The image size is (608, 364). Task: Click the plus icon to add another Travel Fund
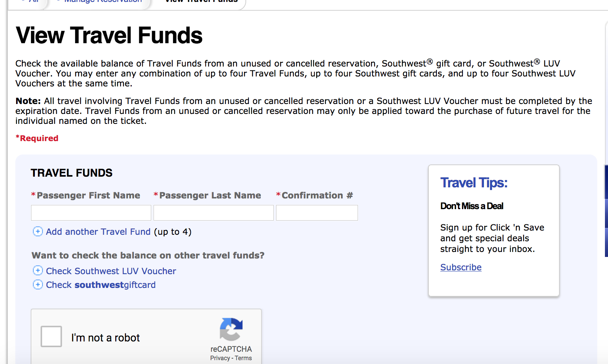click(x=38, y=232)
